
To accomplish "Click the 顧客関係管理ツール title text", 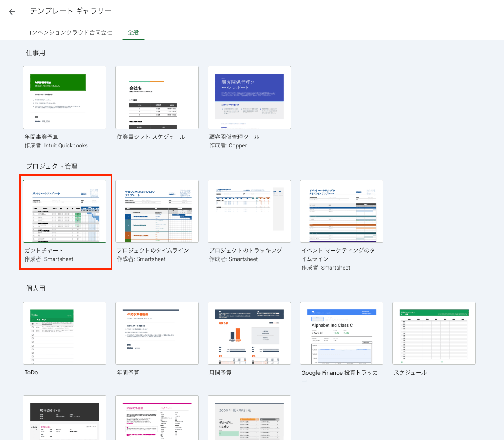I will [234, 137].
